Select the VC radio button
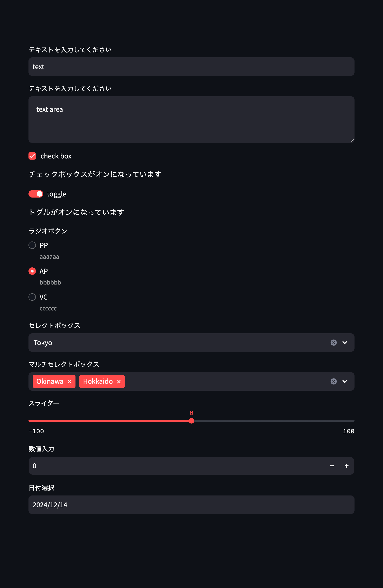 pyautogui.click(x=32, y=297)
